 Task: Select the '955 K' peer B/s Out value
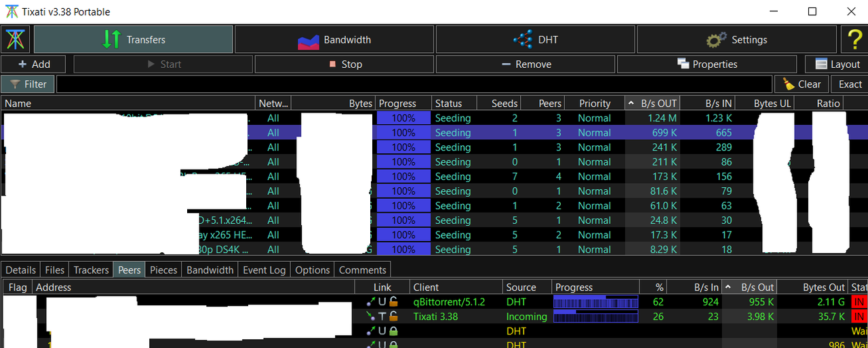(759, 302)
